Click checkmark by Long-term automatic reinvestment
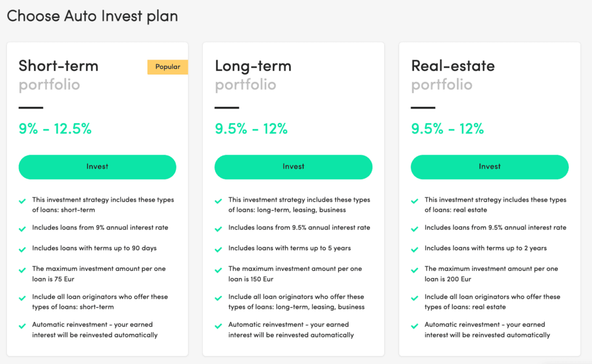 pyautogui.click(x=219, y=326)
